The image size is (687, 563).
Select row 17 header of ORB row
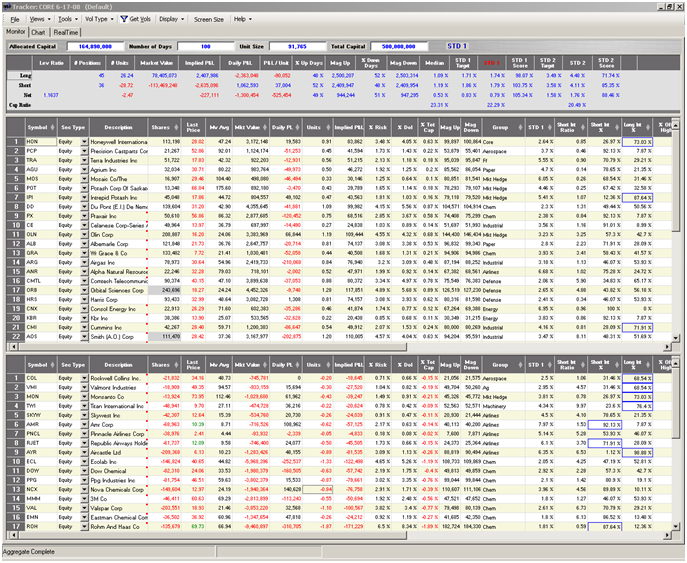[16, 290]
